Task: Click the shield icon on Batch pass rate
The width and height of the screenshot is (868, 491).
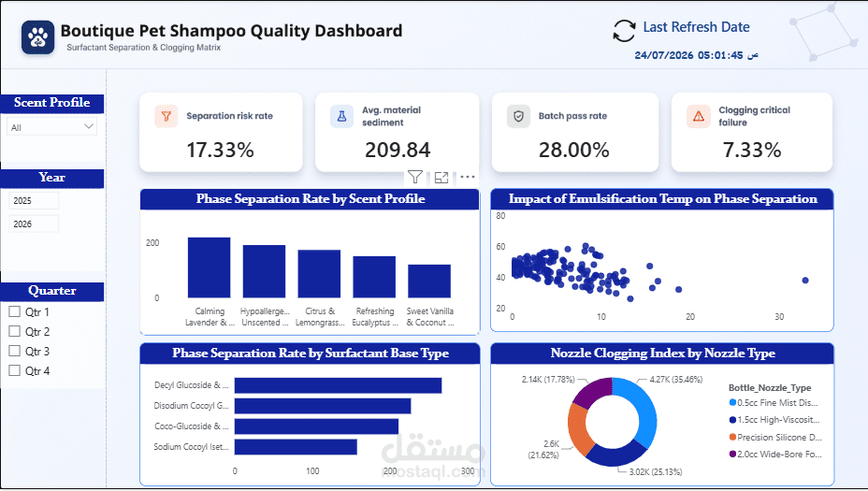Action: coord(518,116)
